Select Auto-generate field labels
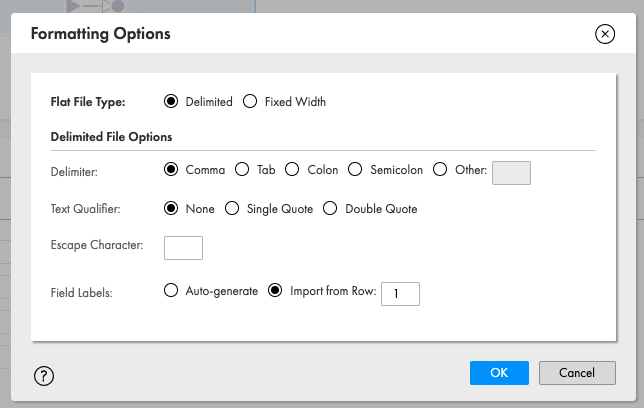 coord(171,290)
